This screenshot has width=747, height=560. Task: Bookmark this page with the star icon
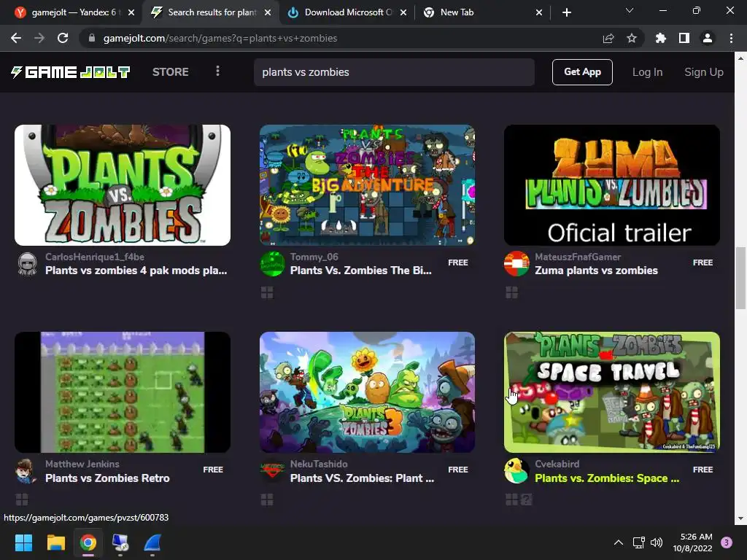[632, 38]
